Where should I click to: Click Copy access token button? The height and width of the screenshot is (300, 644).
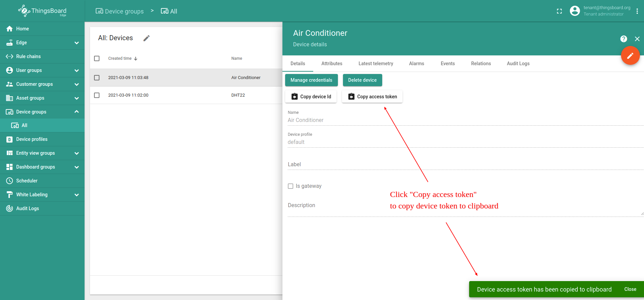(372, 97)
